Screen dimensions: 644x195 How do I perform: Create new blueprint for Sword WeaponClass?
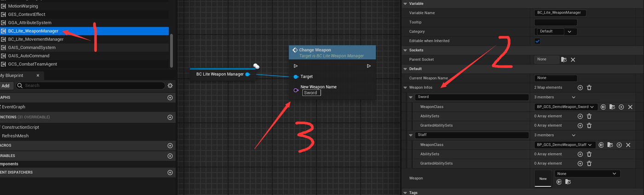[621, 107]
